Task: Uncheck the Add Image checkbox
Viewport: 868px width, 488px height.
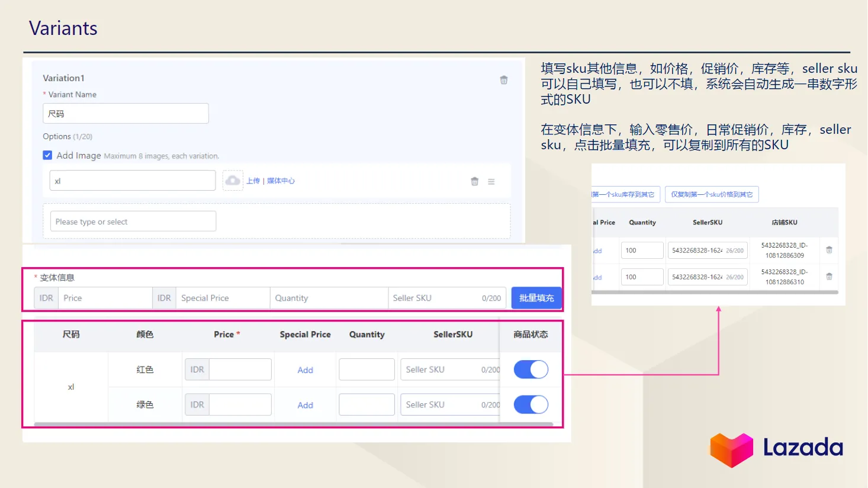Action: [47, 155]
